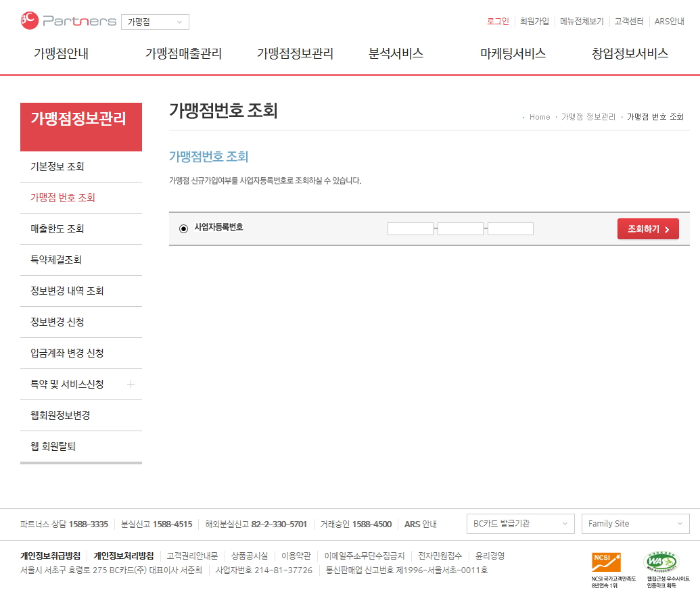The image size is (700, 611).
Task: Click the Home breadcrumb link
Action: [x=540, y=117]
